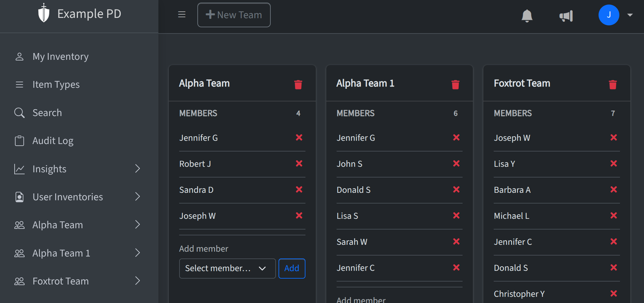Go to Item Types in the sidebar
The height and width of the screenshot is (303, 644).
[x=56, y=84]
